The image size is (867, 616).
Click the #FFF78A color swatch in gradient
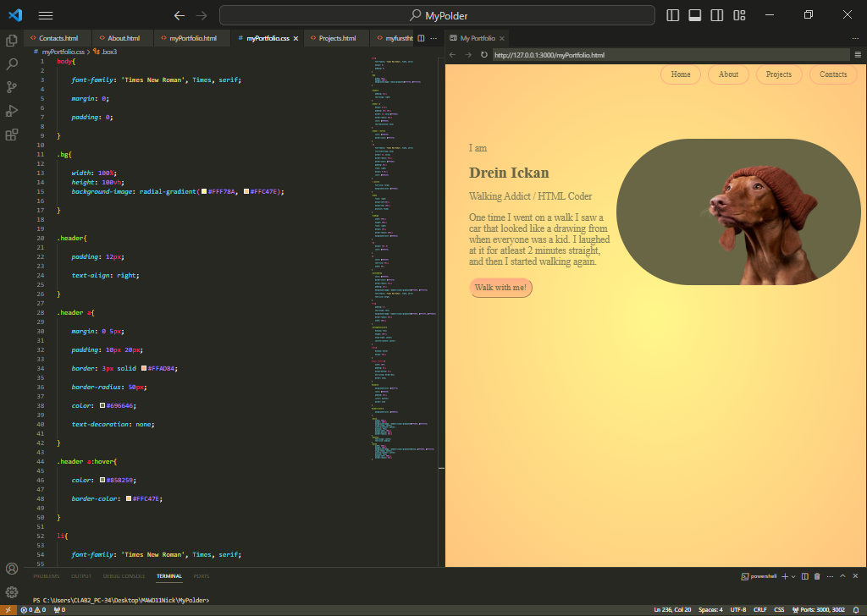click(x=204, y=192)
